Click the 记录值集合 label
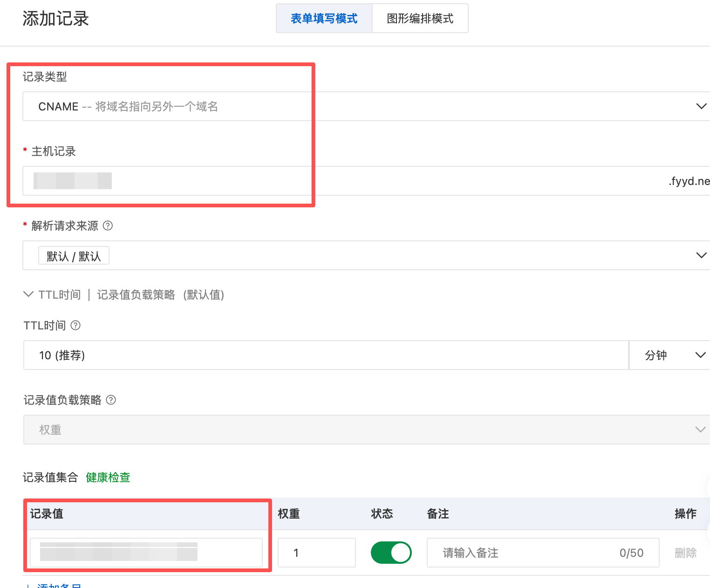Screen dimensions: 710x588 click(x=50, y=478)
